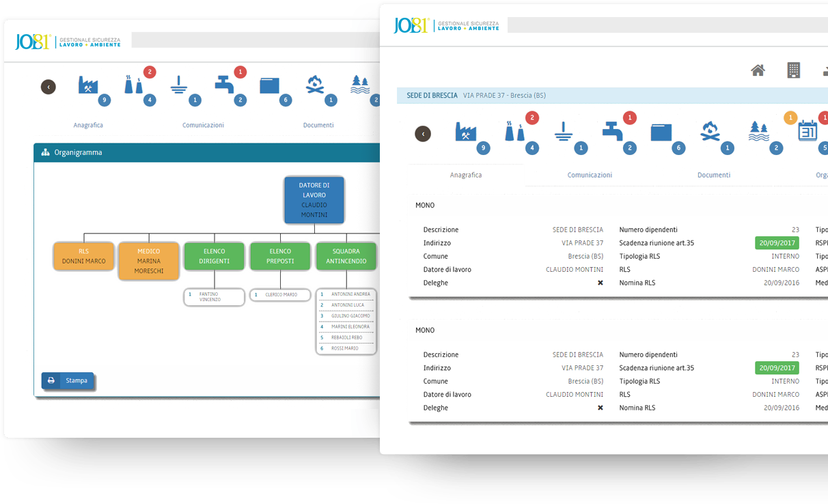Select the DATORE DI LAVORO Claudio Montini box

pyautogui.click(x=314, y=199)
